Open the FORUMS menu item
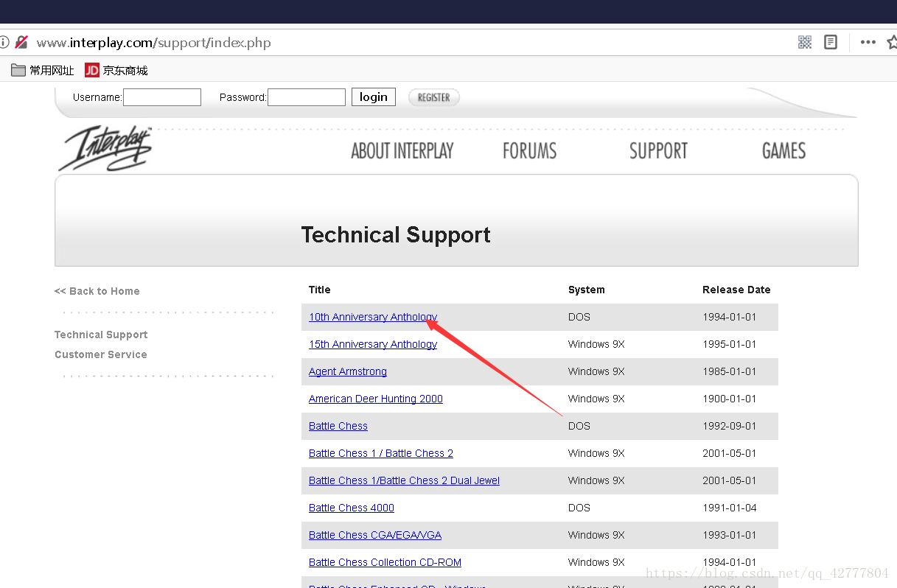This screenshot has height=588, width=897. click(x=530, y=151)
